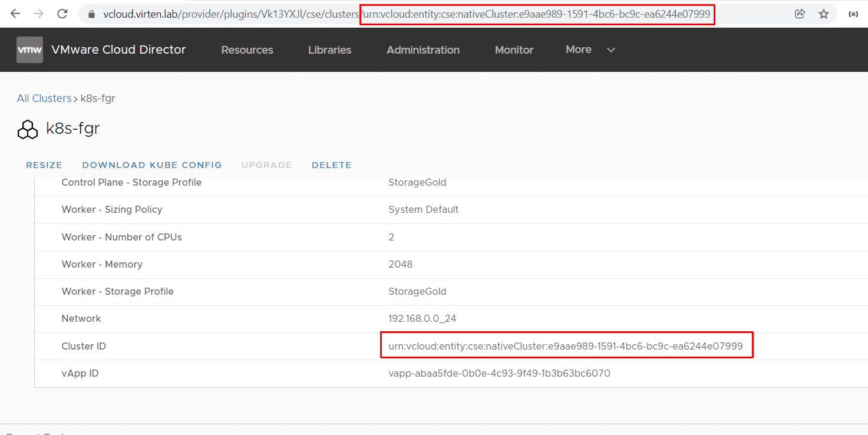Select the vApp ID value vapp-abaa5fde

499,373
